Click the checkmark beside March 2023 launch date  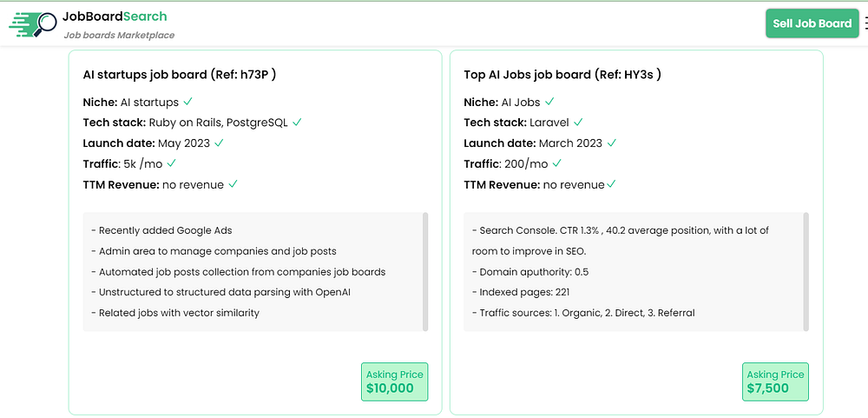[x=612, y=143]
